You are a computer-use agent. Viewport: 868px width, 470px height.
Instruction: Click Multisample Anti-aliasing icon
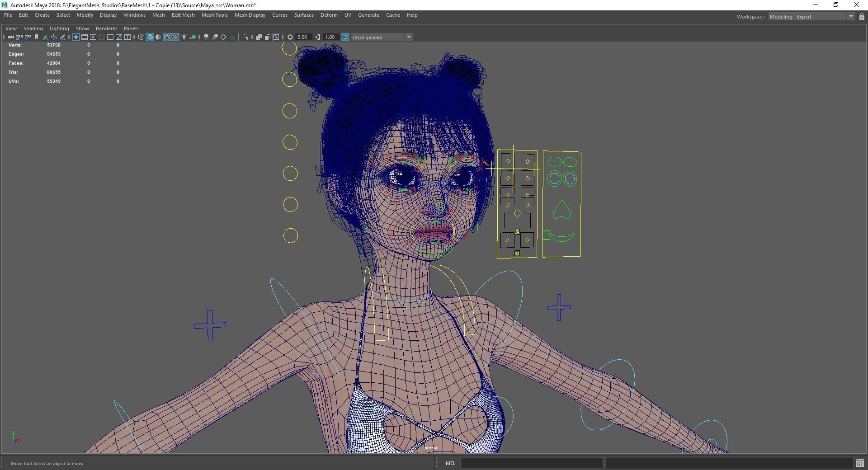pyautogui.click(x=223, y=37)
